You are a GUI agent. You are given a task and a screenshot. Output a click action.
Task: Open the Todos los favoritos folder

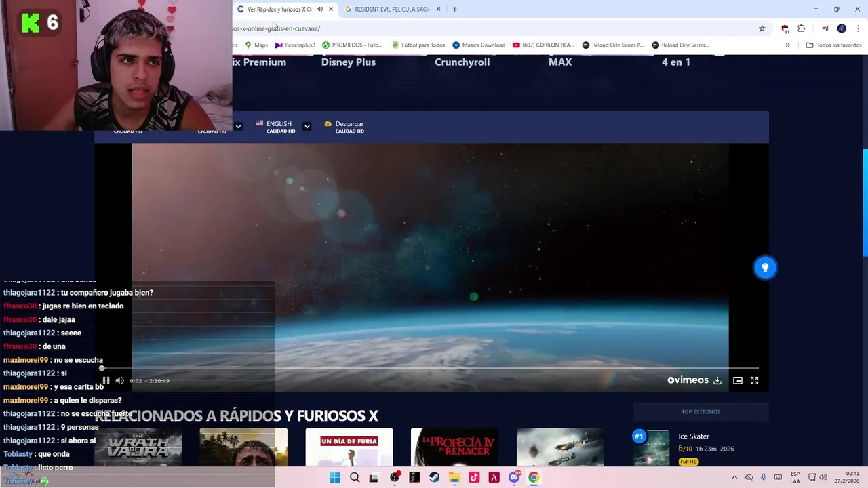[833, 45]
